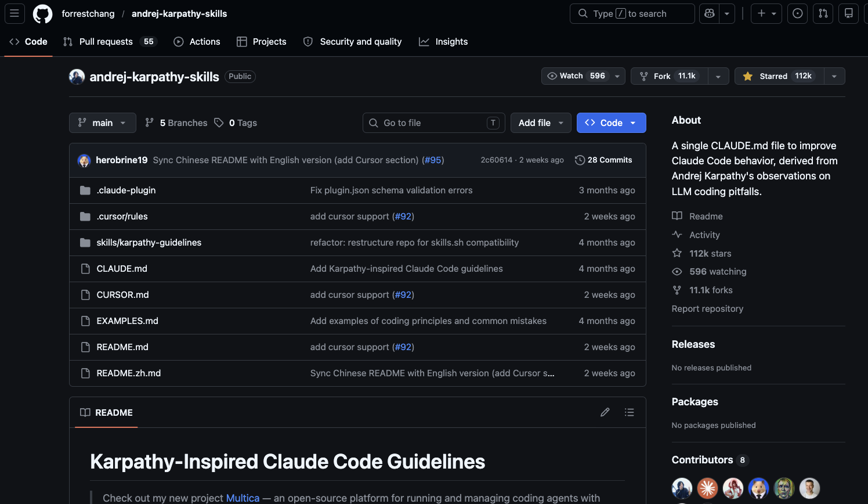Switch to the Projects tab
Viewport: 868px width, 504px height.
[262, 42]
